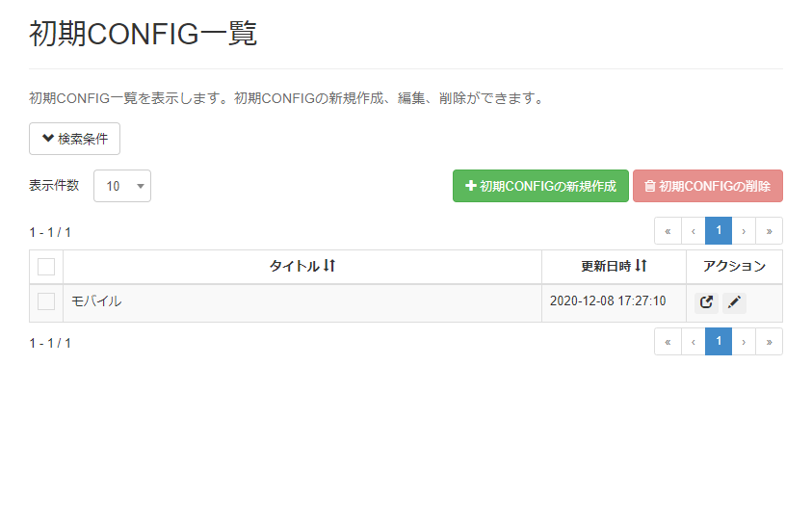Edit the モバイル config with the pencil icon
812x522 pixels.
coord(734,302)
